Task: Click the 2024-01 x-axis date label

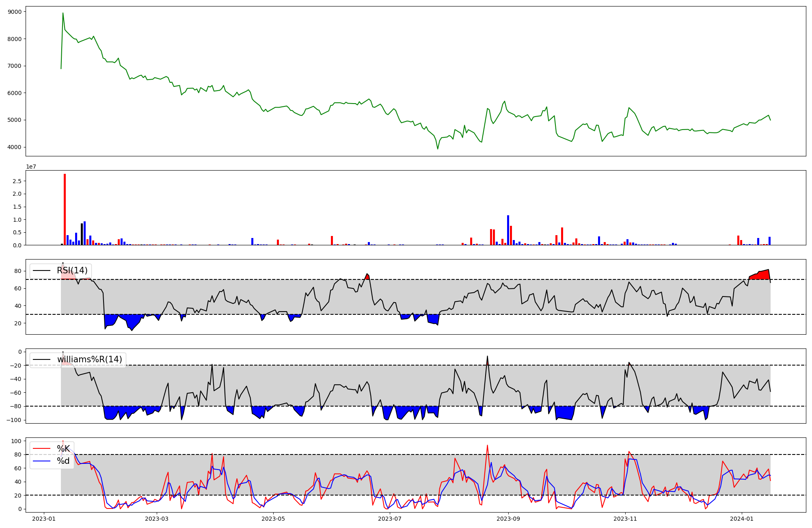Action: click(742, 519)
